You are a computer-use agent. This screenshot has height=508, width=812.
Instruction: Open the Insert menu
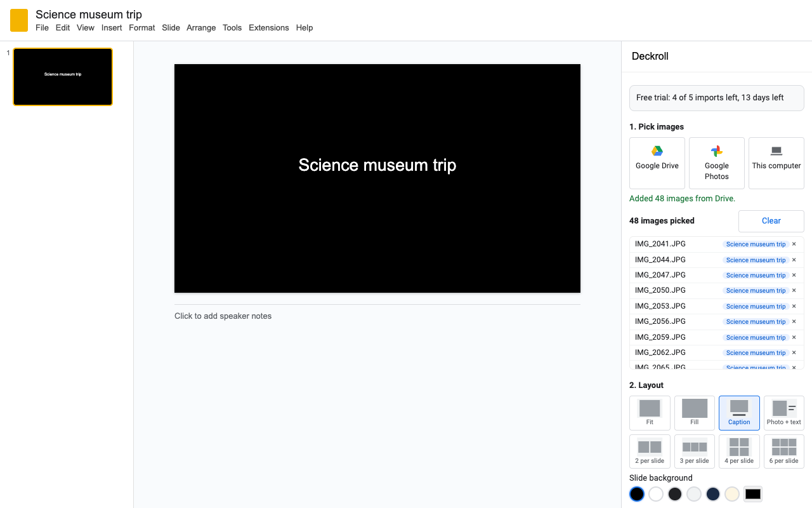(112, 28)
